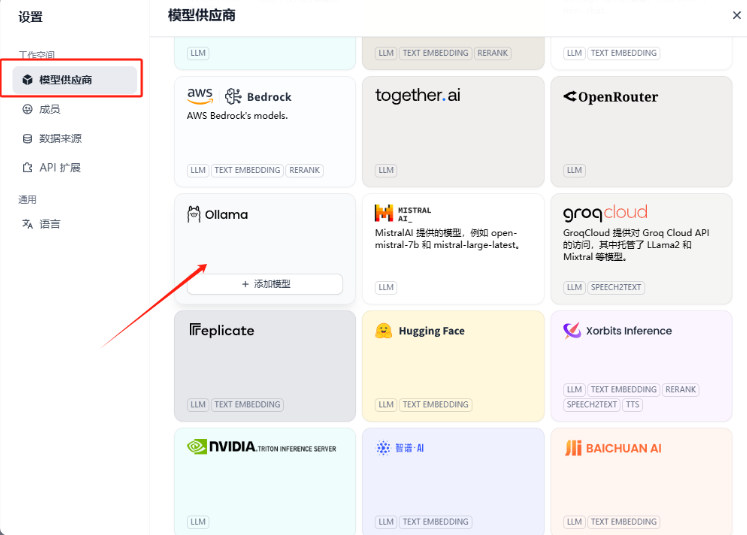Click the OpenRouter logo
This screenshot has width=747, height=535.
(x=611, y=97)
